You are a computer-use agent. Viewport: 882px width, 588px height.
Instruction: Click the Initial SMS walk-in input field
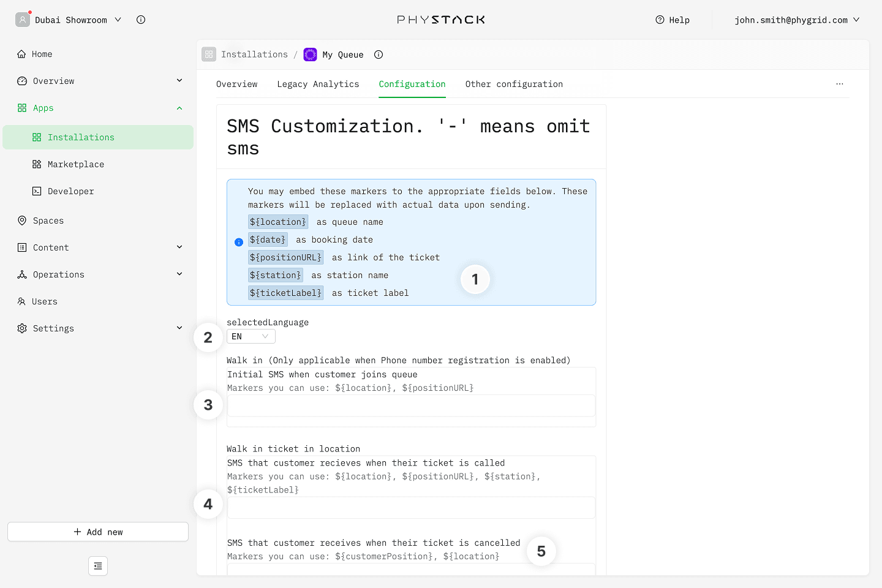(x=411, y=405)
